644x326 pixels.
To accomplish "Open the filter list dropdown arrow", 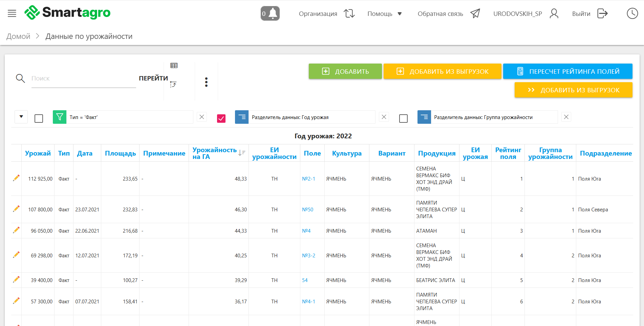I will point(21,117).
